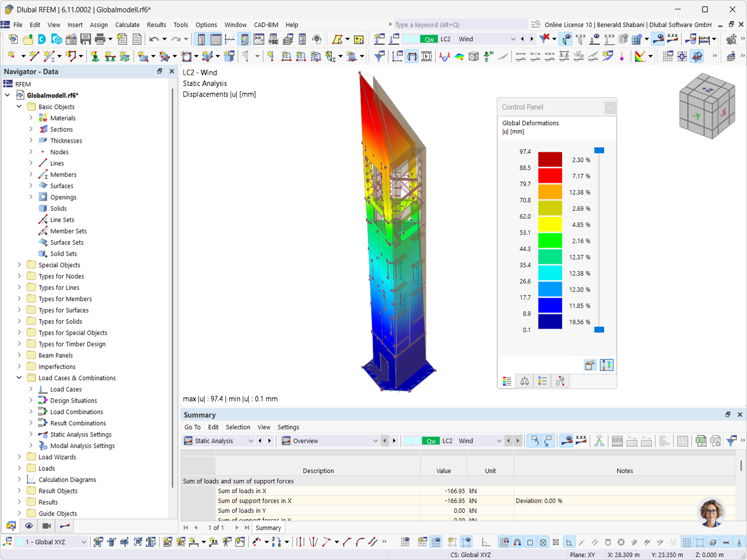
Task: Click the Redo arrow icon
Action: 176,39
